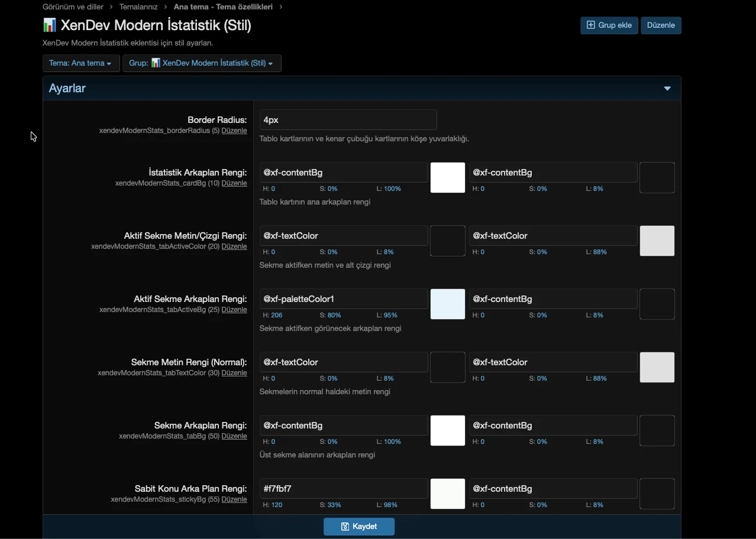Open white swatch for Sekme Arkaplan Rengi
756x539 pixels.
click(x=448, y=431)
